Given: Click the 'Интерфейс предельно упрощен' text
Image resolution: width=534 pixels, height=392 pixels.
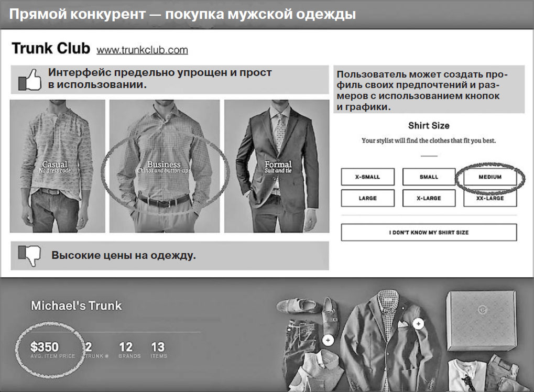Looking at the screenshot, I should coord(160,78).
